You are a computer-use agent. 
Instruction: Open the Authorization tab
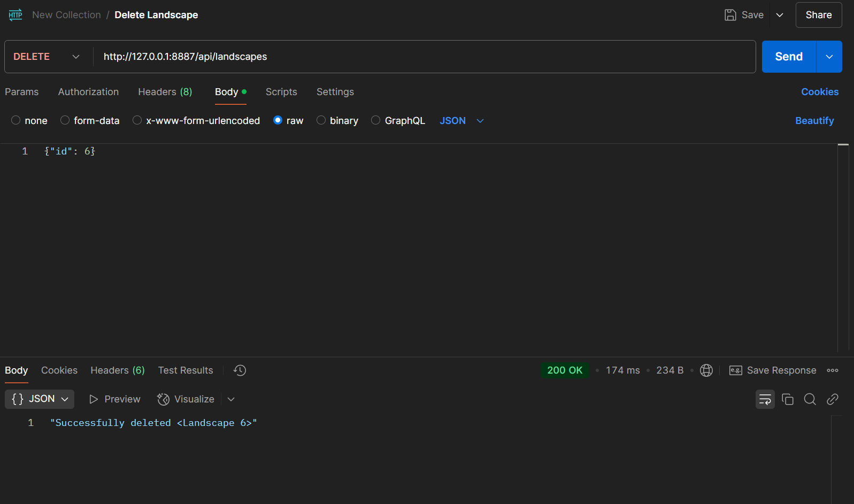pyautogui.click(x=88, y=92)
